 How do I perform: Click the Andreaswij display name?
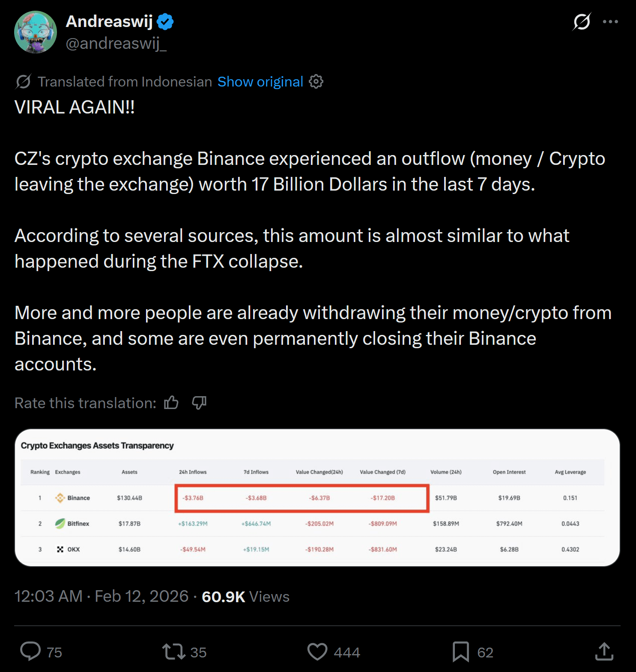[x=109, y=21]
